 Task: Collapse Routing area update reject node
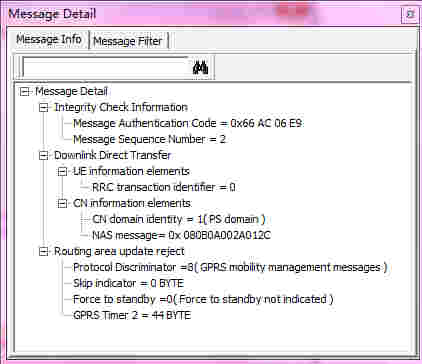pyautogui.click(x=43, y=251)
